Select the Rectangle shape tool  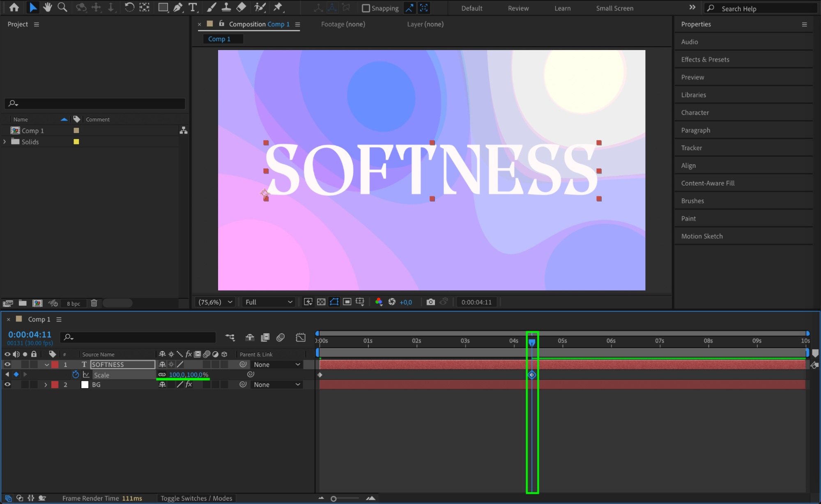tap(163, 7)
